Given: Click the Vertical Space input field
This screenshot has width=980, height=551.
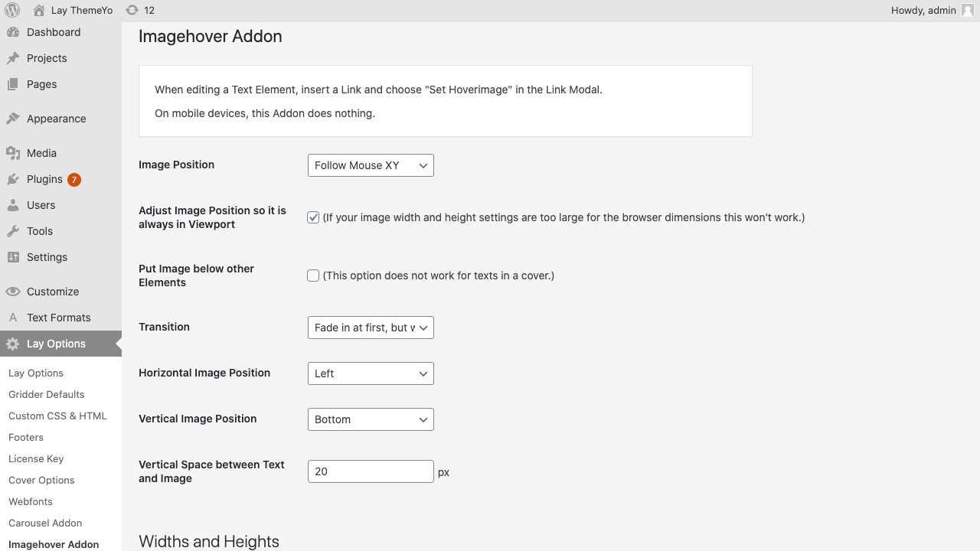Looking at the screenshot, I should coord(371,471).
